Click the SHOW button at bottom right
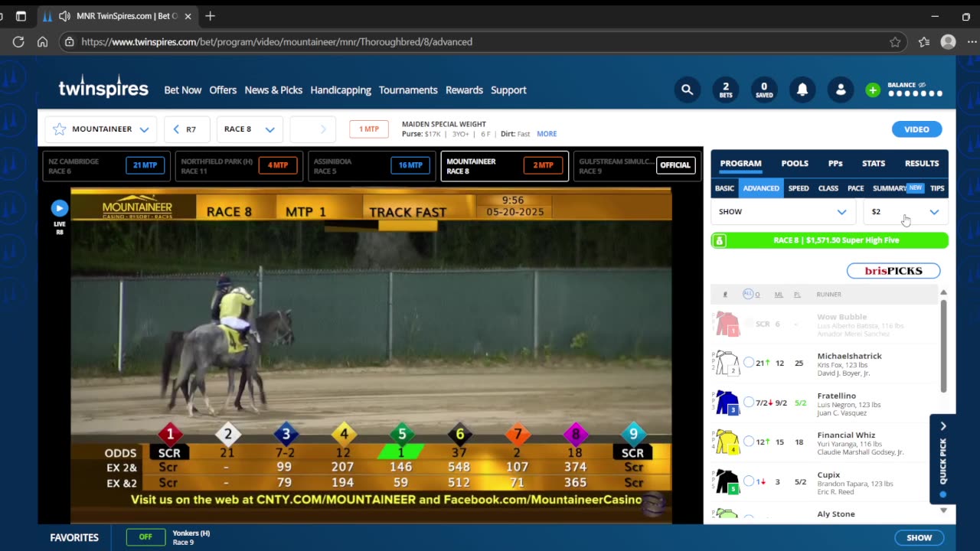The width and height of the screenshot is (980, 551). pyautogui.click(x=920, y=538)
